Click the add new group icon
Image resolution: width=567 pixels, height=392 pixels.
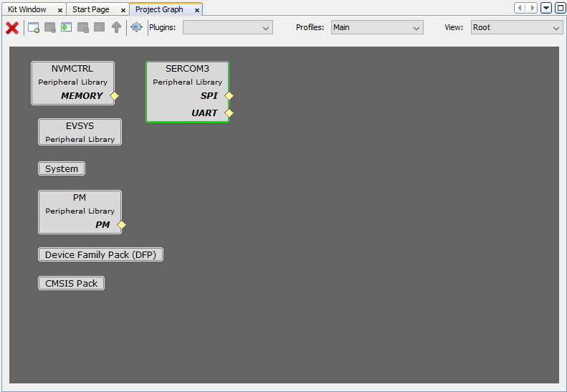pyautogui.click(x=34, y=28)
